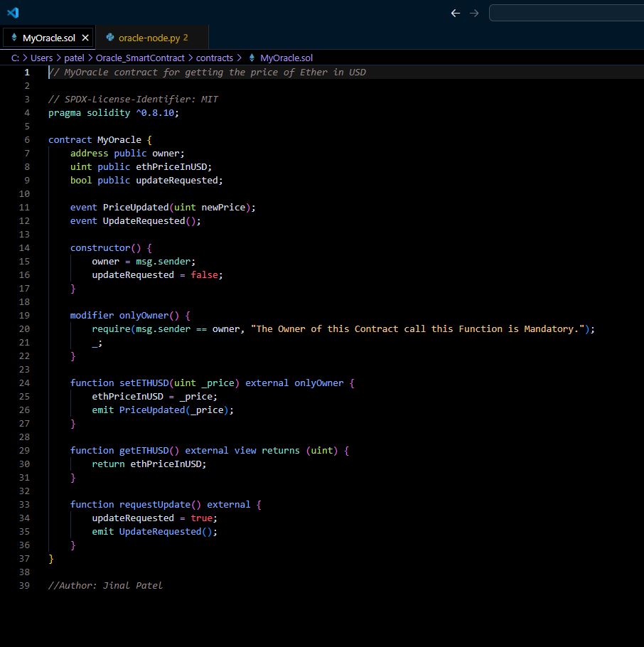Click the "setETHUSD" function name
This screenshot has width=644, height=647.
[144, 383]
